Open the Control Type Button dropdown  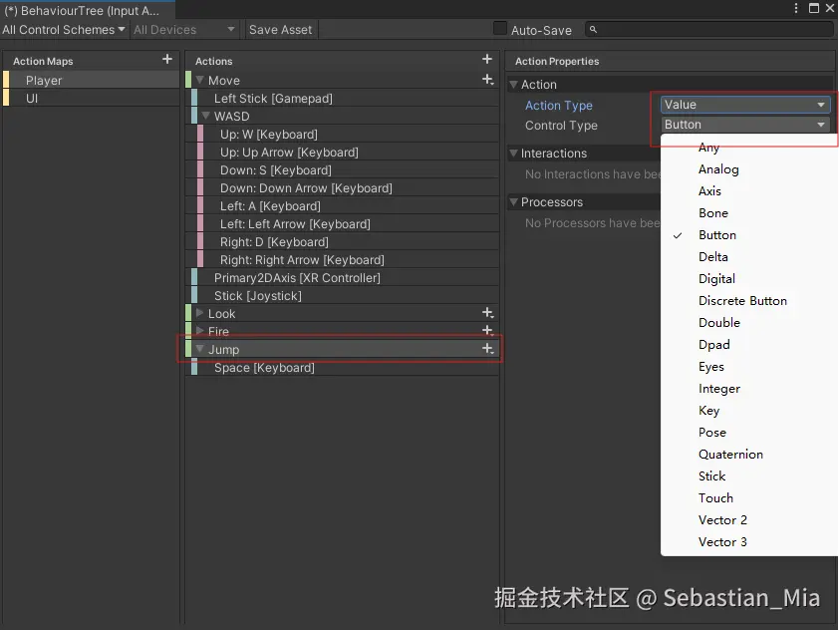745,125
